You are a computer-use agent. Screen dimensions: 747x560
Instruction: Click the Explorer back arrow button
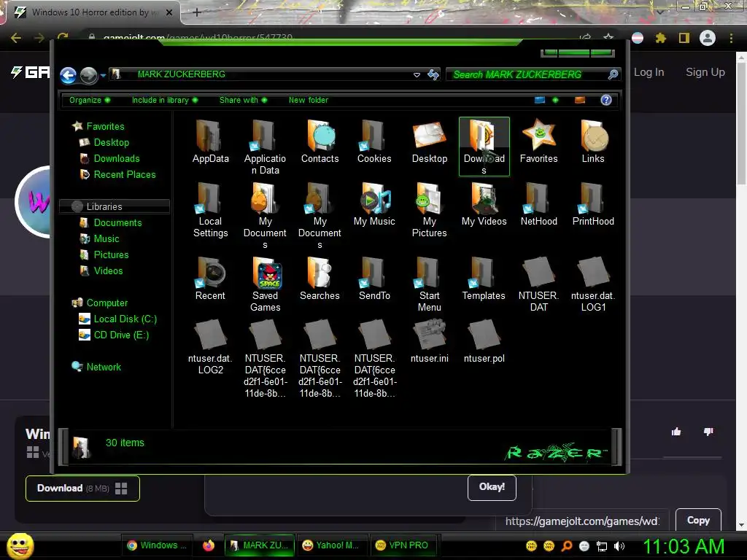(x=68, y=75)
